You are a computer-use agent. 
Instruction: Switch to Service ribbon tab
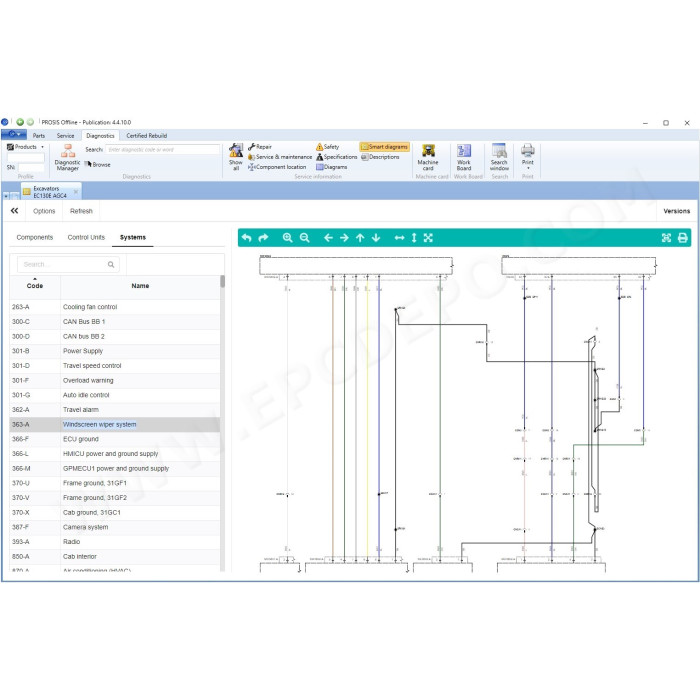point(66,136)
